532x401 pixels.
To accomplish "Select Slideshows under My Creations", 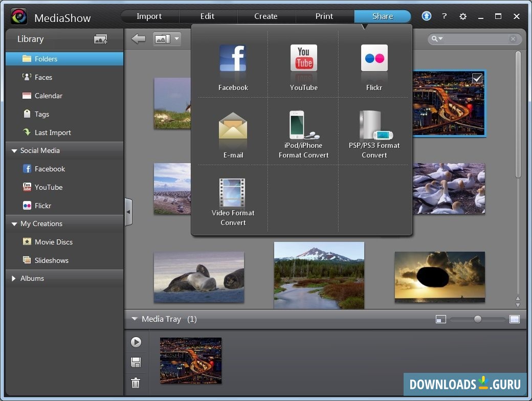I will click(x=51, y=260).
